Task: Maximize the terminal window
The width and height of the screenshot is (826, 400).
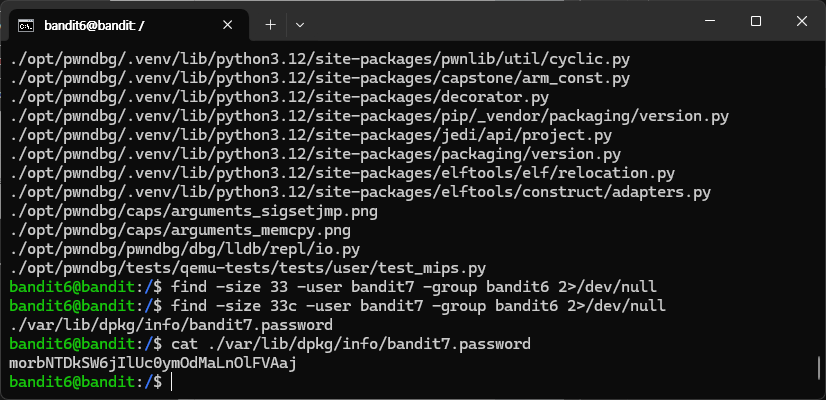Action: click(755, 21)
